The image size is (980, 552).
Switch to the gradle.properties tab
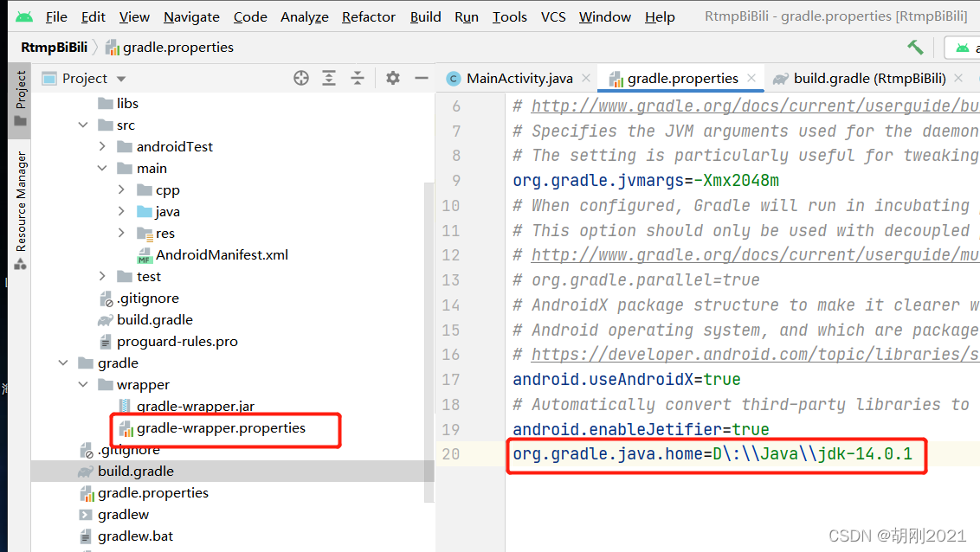point(682,79)
